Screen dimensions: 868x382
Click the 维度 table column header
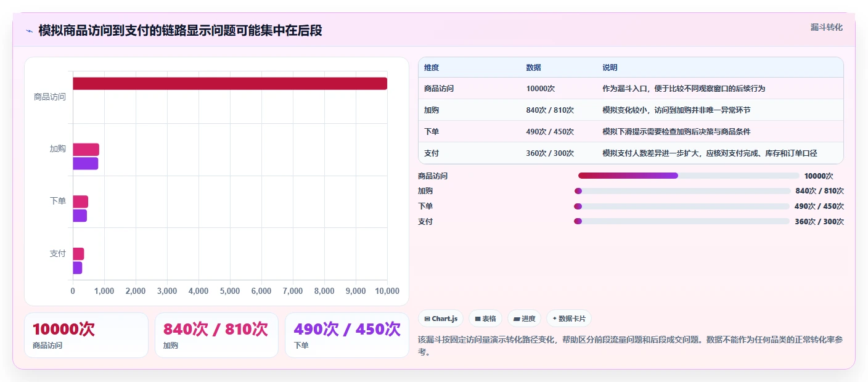point(432,68)
